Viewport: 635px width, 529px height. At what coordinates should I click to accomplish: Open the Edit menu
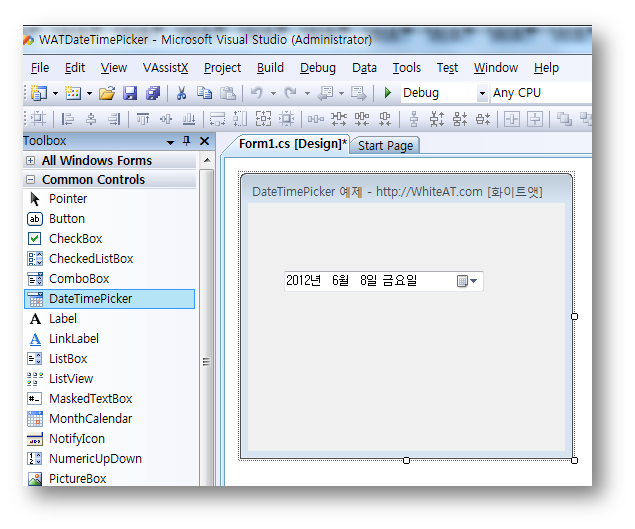coord(75,68)
